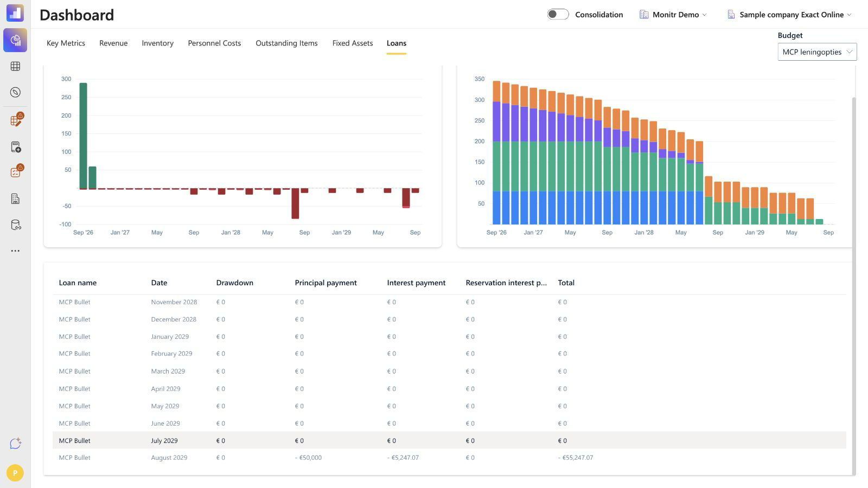868x488 pixels.
Task: Select the April 2029 date cell
Action: point(165,389)
